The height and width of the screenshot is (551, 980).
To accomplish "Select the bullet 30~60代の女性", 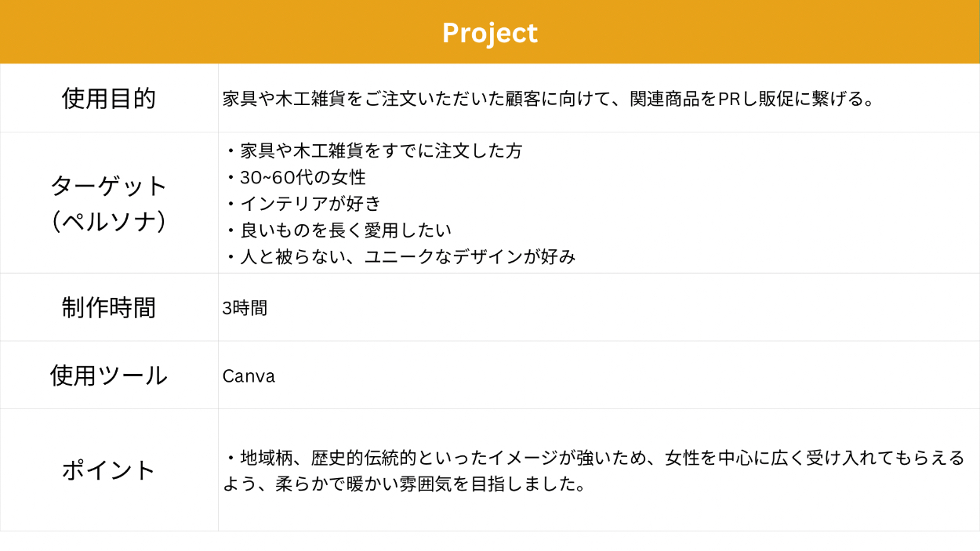I will [303, 178].
